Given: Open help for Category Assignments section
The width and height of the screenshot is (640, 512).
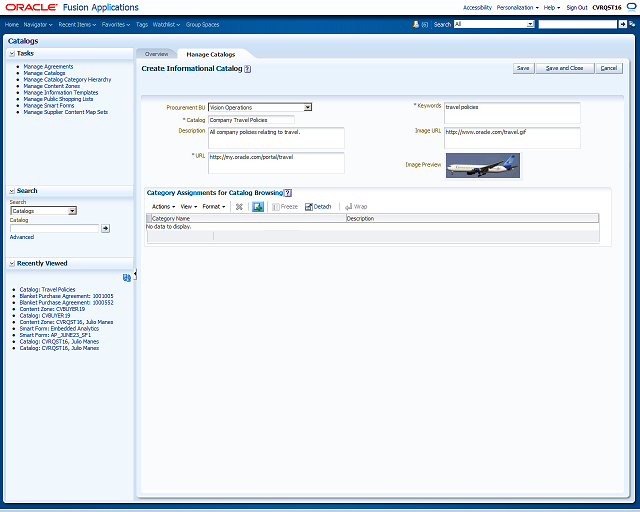Looking at the screenshot, I should [x=288, y=193].
